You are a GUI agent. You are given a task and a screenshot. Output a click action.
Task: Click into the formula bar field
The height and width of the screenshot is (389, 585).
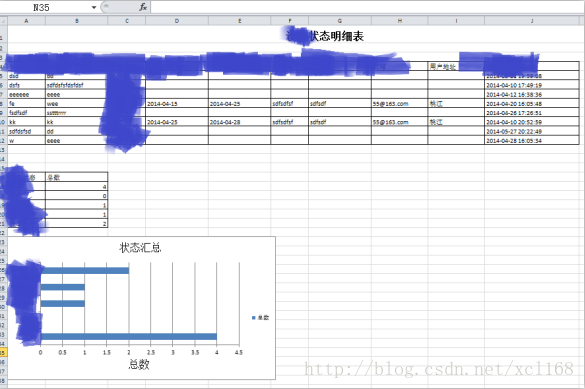point(367,7)
